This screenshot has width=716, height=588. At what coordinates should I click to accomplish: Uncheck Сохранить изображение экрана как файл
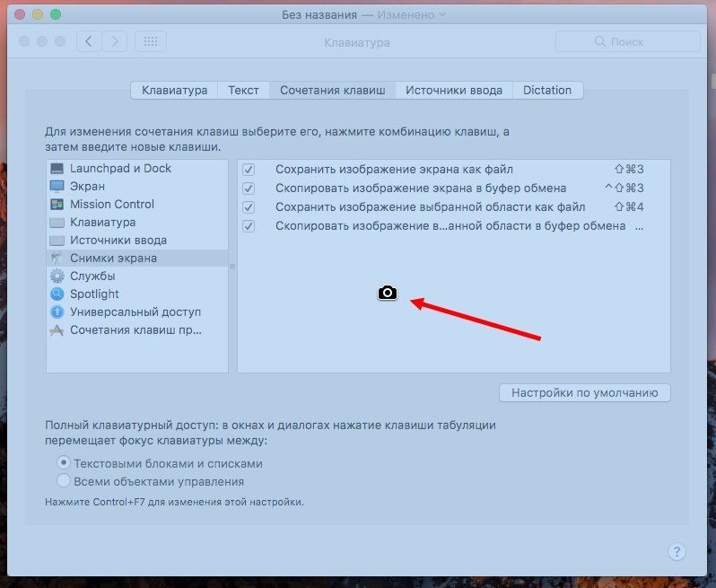249,170
